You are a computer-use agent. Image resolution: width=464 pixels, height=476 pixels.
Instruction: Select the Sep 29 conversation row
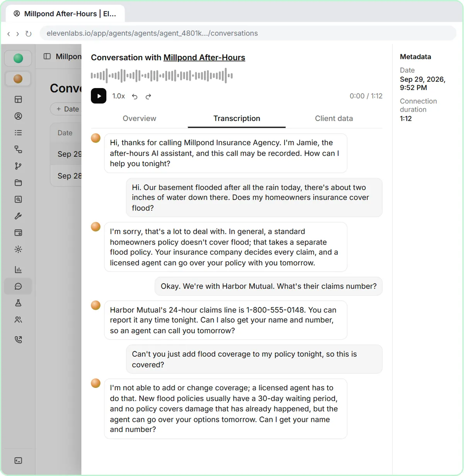66,154
